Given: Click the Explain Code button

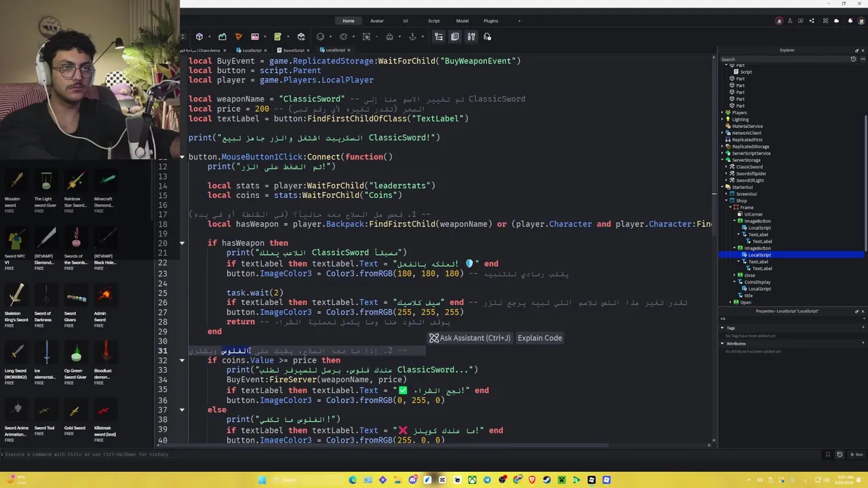Looking at the screenshot, I should pos(540,338).
